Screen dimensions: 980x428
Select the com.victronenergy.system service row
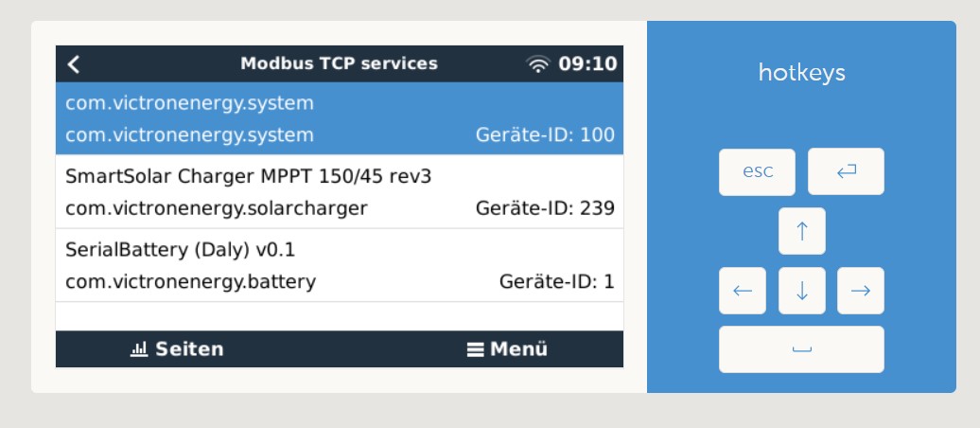click(x=340, y=119)
